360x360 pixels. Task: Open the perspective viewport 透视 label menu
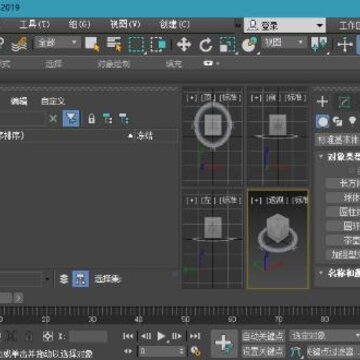click(x=276, y=200)
